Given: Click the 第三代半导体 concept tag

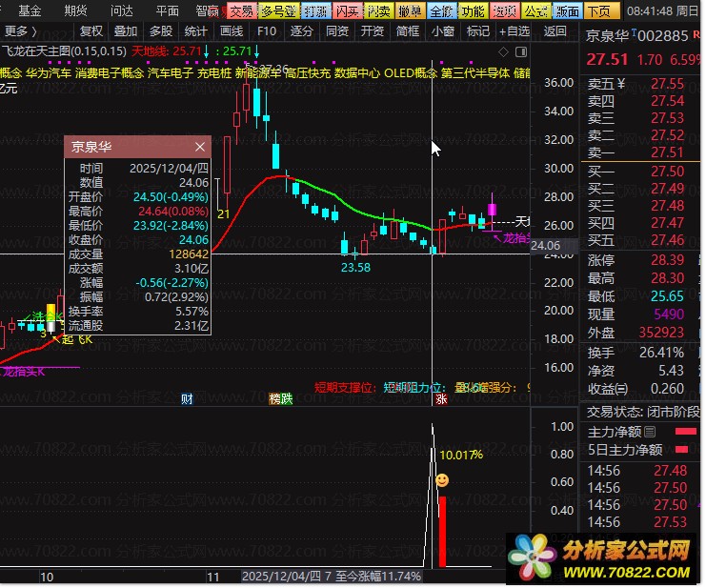Looking at the screenshot, I should click(x=475, y=73).
